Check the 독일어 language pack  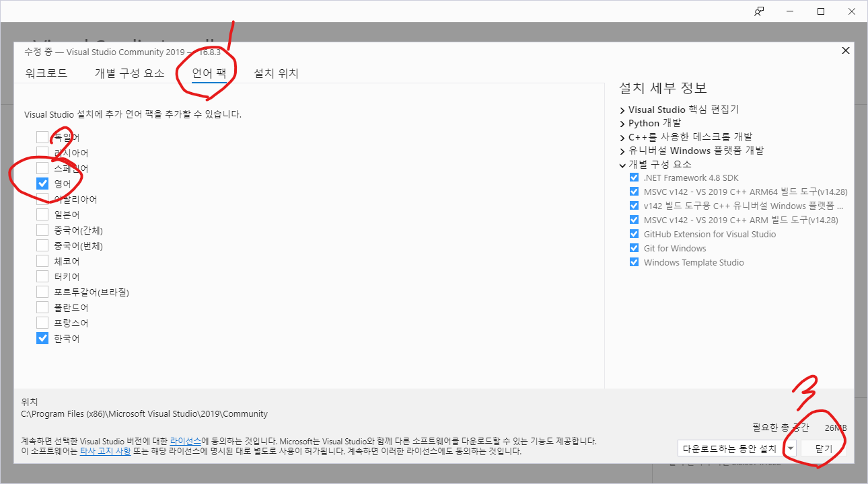tap(42, 137)
